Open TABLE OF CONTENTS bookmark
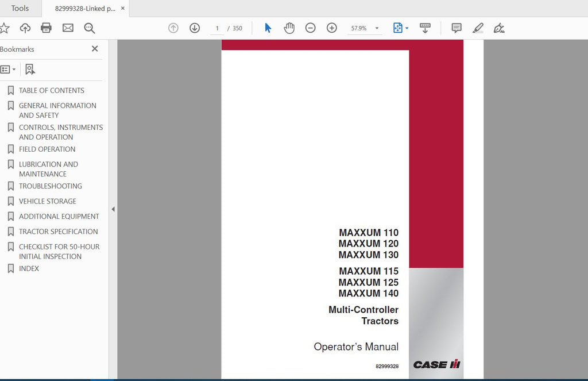The width and height of the screenshot is (588, 381). (51, 90)
